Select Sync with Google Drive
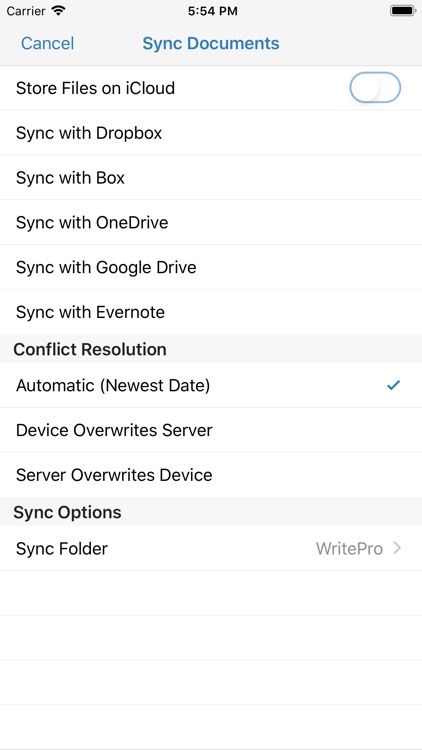422x750 pixels. 211,267
